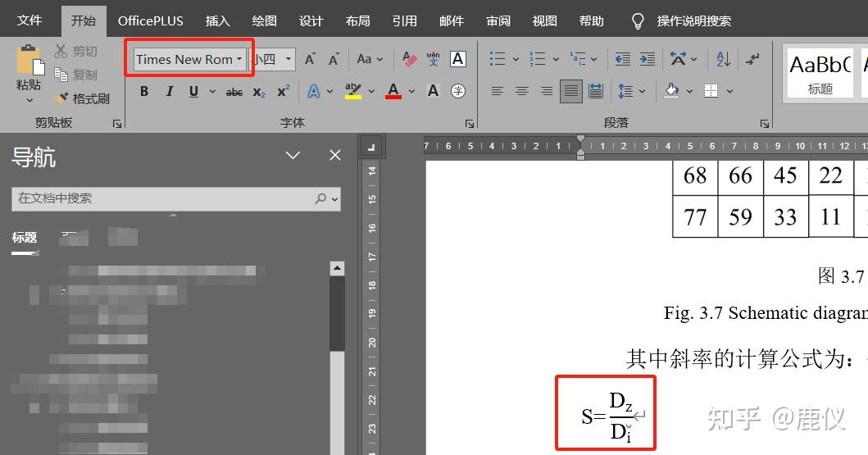Open the 插入 (Insert) tab

217,20
